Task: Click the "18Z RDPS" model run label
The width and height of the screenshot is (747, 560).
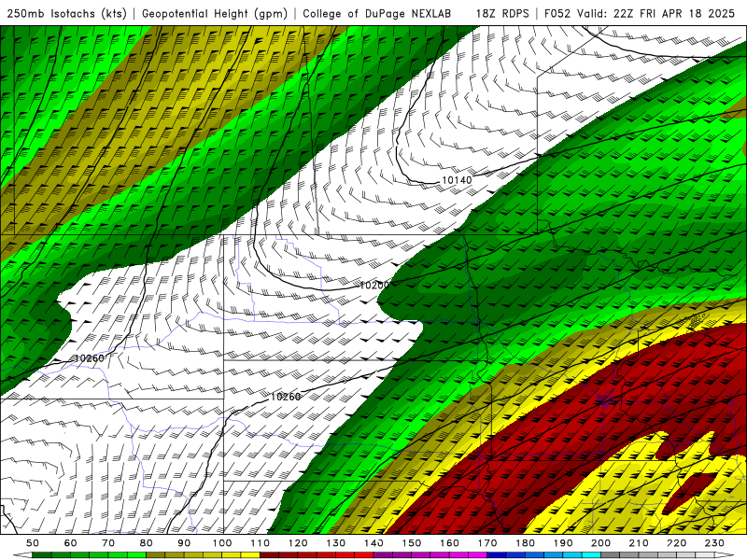Action: 502,13
